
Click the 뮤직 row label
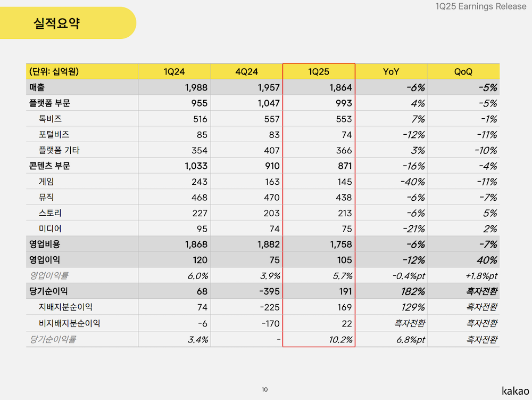46,197
